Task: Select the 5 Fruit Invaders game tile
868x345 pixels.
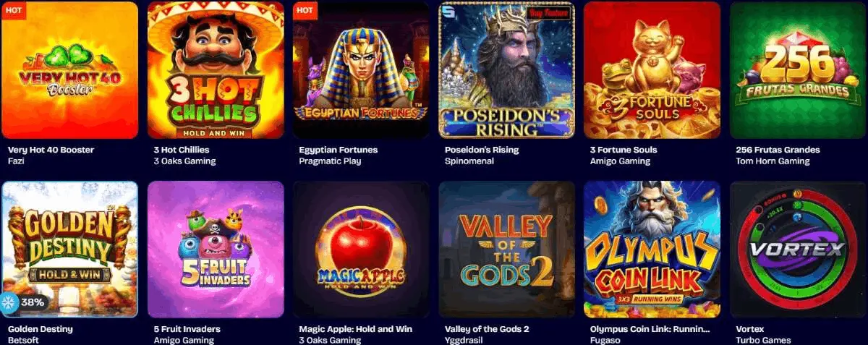Action: click(216, 250)
